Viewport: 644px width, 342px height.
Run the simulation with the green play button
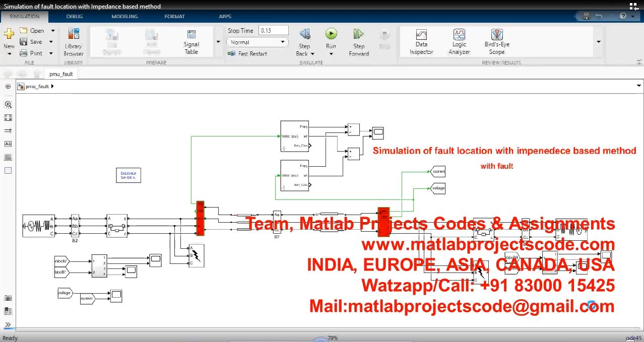[331, 34]
